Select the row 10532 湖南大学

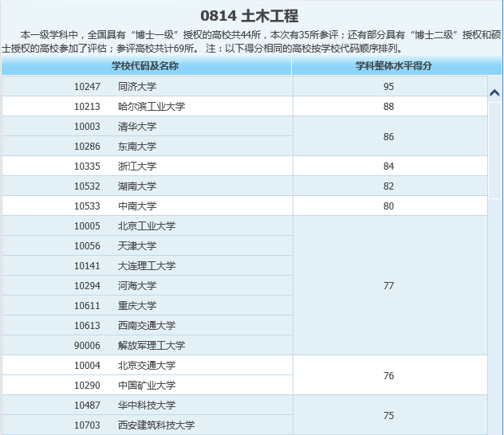(148, 186)
